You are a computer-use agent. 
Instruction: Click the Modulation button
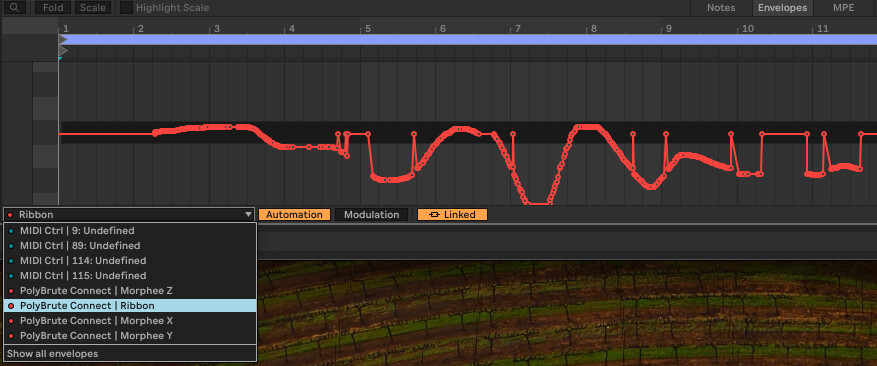point(371,215)
